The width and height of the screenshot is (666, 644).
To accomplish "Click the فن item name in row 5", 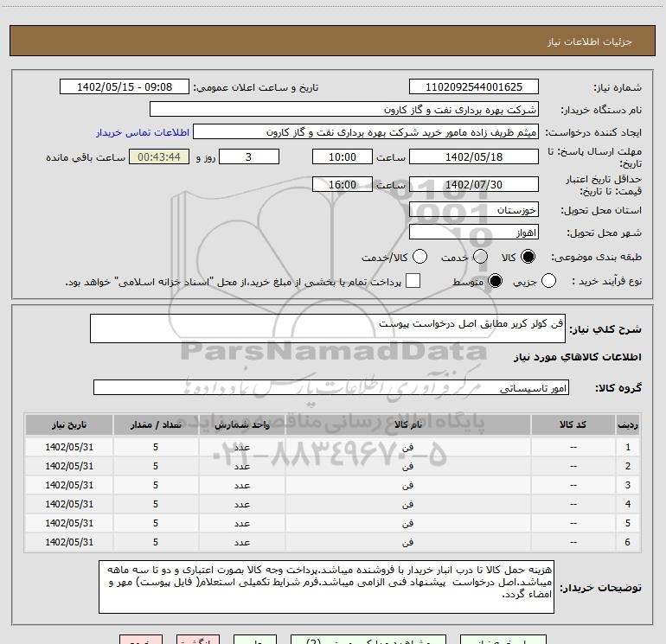I will [407, 523].
